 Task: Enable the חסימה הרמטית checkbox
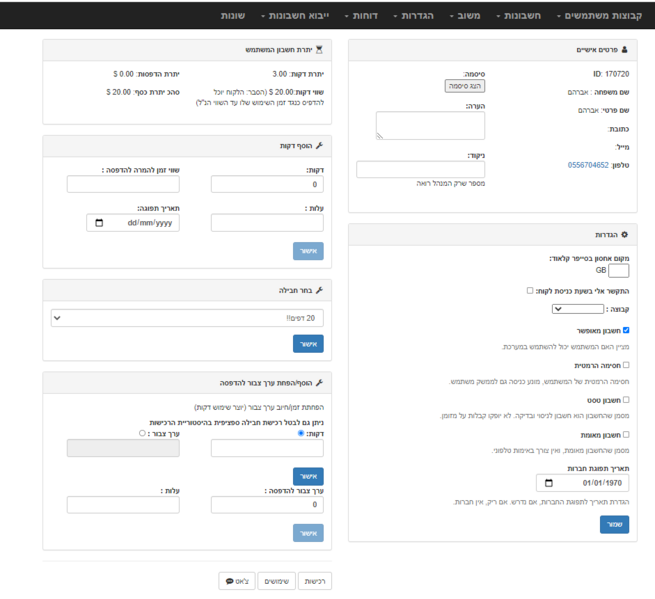click(x=626, y=365)
